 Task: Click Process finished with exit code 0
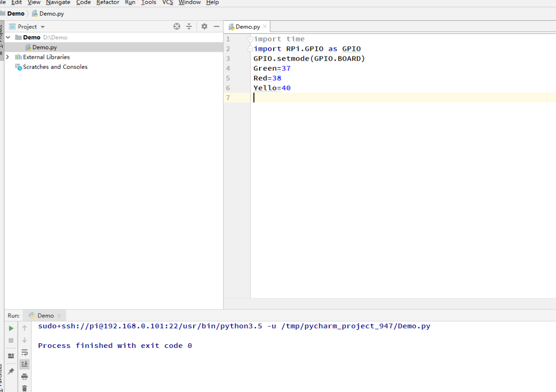115,346
